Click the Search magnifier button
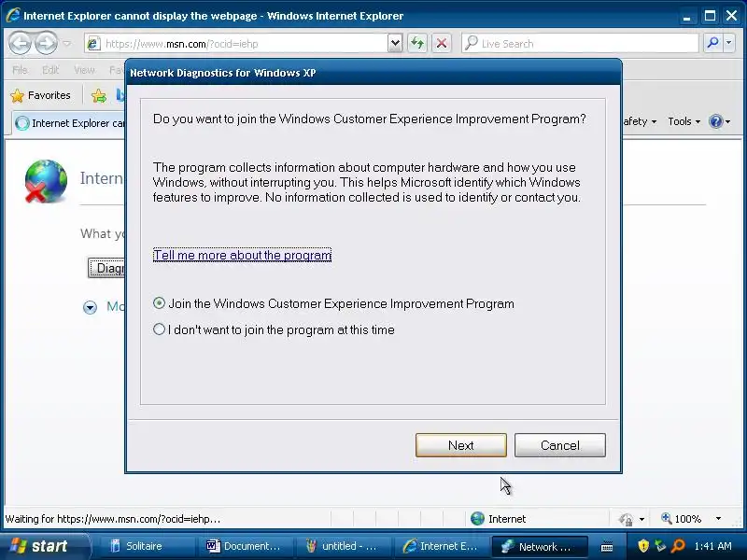The image size is (747, 560). 712,43
